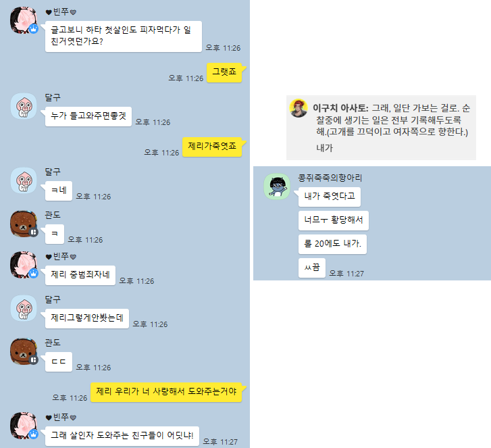Screen dimensions: 491x448
Task: Click the 이구치 아사토 red-haired profile picture
Action: click(299, 108)
